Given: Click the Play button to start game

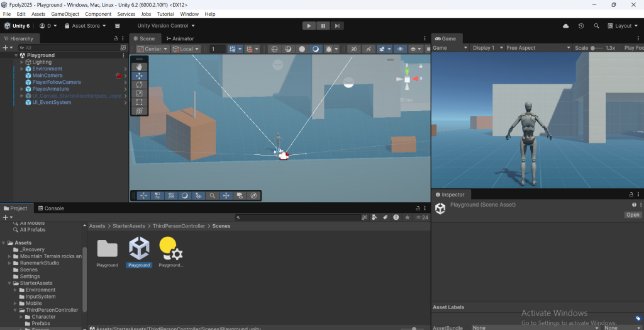Looking at the screenshot, I should 308,26.
